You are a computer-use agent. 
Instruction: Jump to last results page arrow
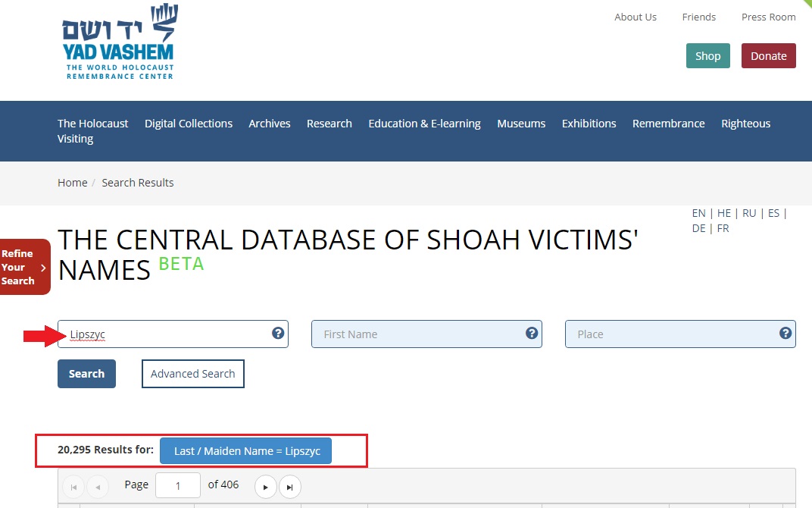(x=289, y=486)
